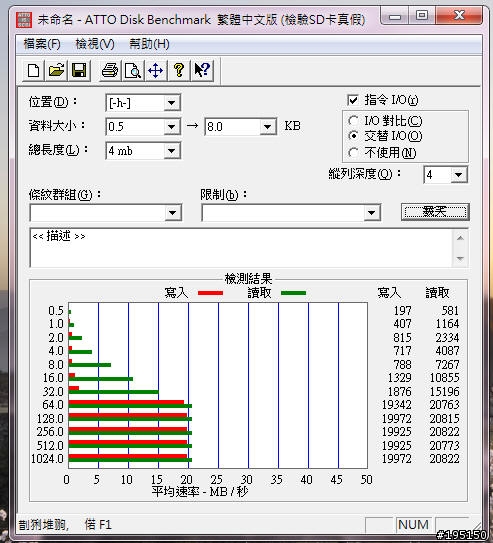Click the start button right of 限制
The height and width of the screenshot is (543, 493).
(435, 212)
